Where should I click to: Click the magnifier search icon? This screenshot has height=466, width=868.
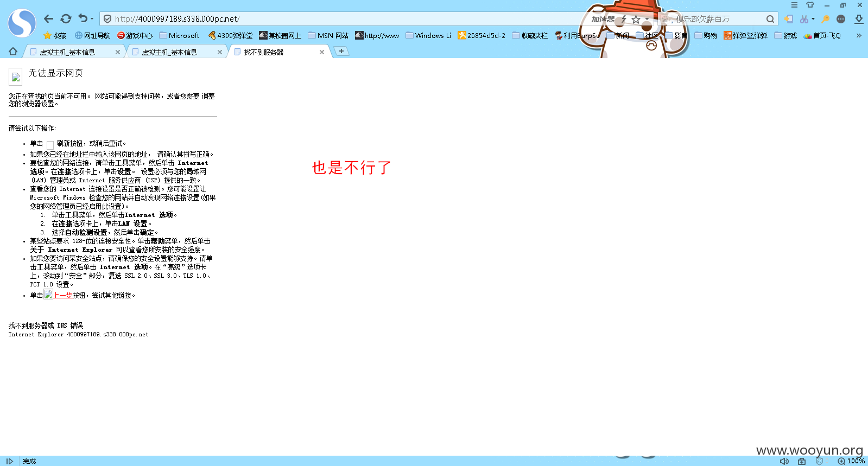click(770, 19)
